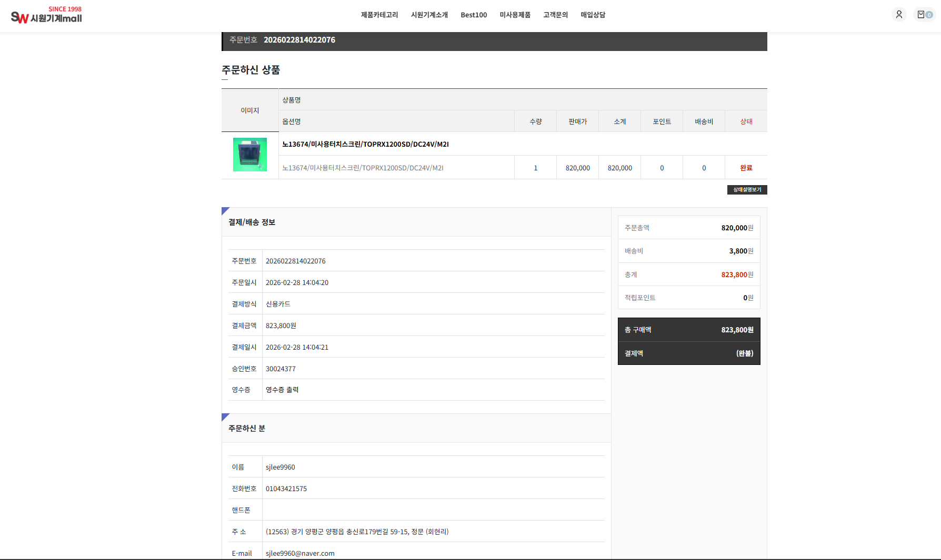Viewport: 941px width, 560px height.
Task: Click the bold product name TOPRX1200SD title
Action: click(365, 144)
